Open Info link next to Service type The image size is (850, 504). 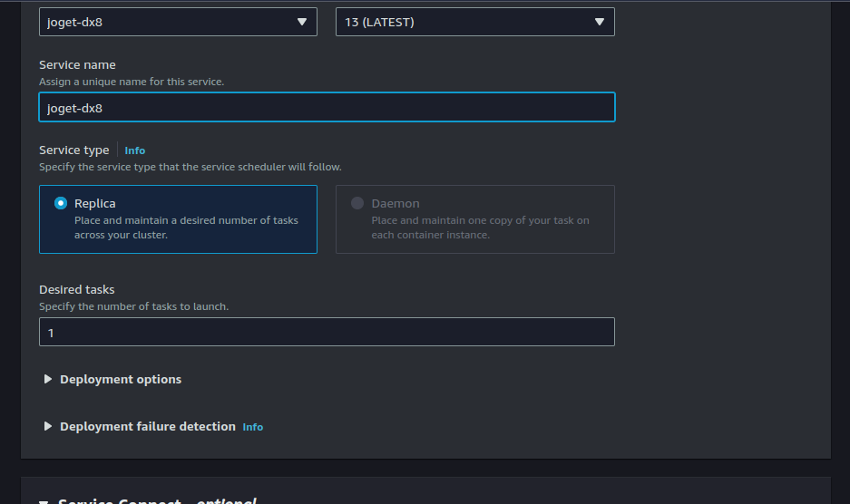(134, 150)
